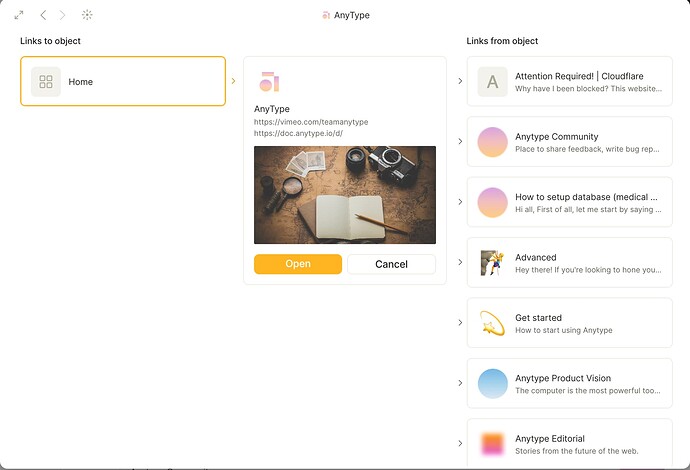The height and width of the screenshot is (470, 690).
Task: Expand chevron before Anytype Editorial card
Action: pyautogui.click(x=460, y=443)
